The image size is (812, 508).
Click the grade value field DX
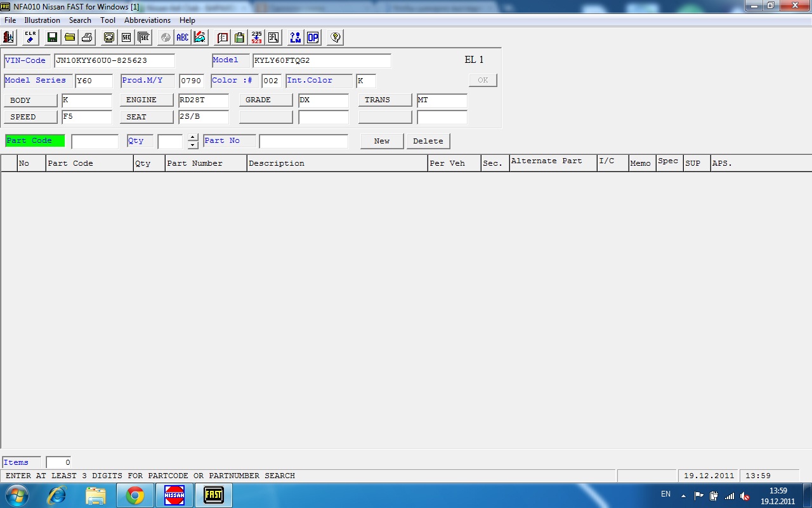coord(324,100)
